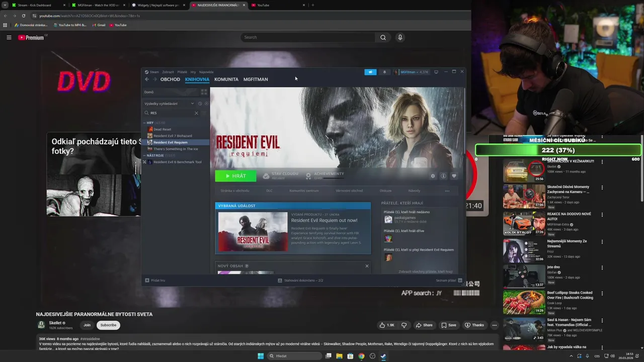
Task: Show hidden system tray icons
Action: (x=571, y=356)
